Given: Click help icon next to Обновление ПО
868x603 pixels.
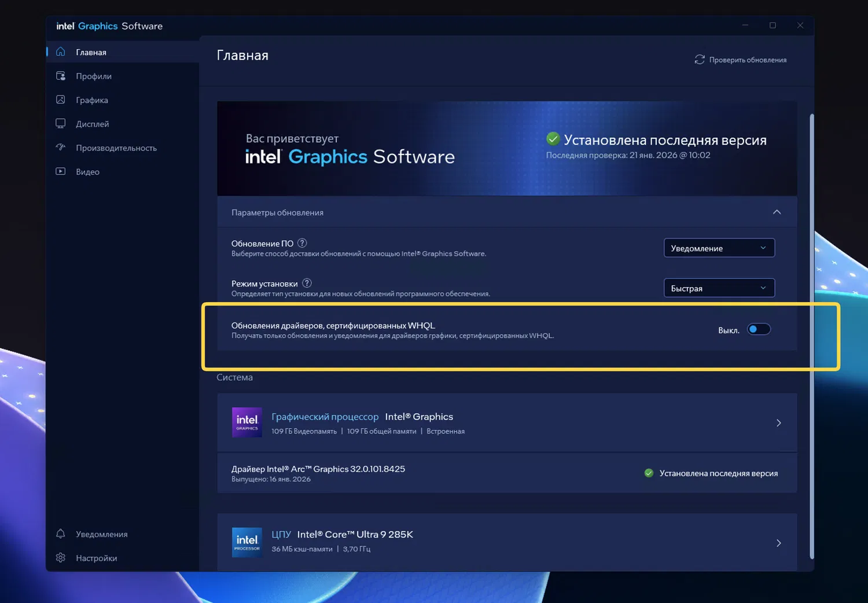Looking at the screenshot, I should point(302,243).
